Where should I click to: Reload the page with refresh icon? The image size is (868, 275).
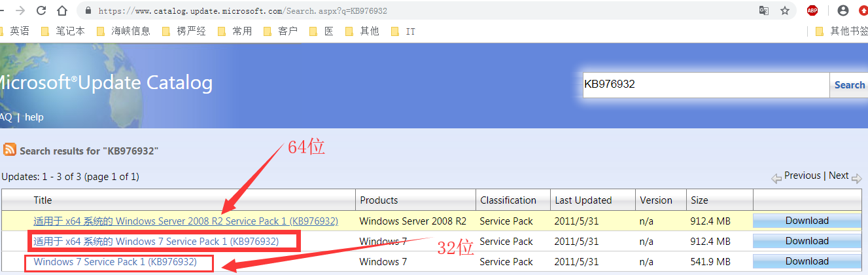(x=41, y=10)
